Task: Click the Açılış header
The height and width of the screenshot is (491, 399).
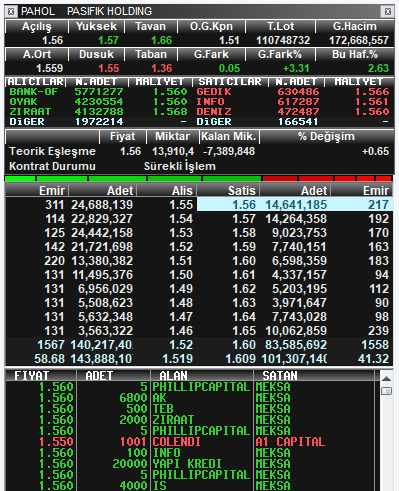Action: [x=37, y=26]
